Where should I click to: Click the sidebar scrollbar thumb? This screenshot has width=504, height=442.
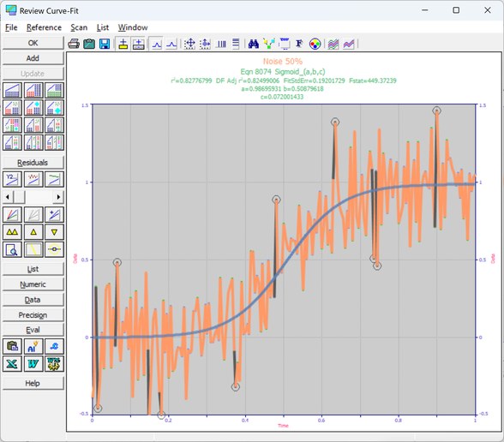click(19, 197)
